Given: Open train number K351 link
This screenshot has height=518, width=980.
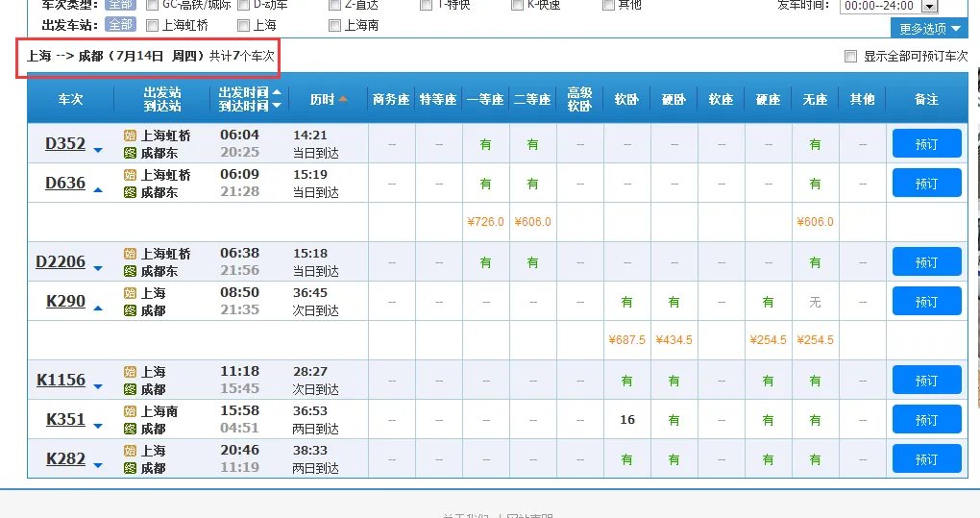Looking at the screenshot, I should click(65, 419).
